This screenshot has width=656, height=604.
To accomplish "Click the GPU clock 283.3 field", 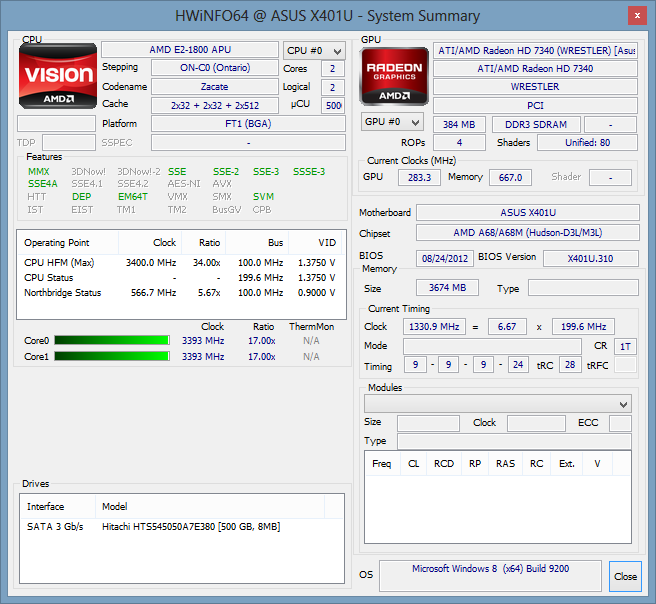I will (419, 177).
